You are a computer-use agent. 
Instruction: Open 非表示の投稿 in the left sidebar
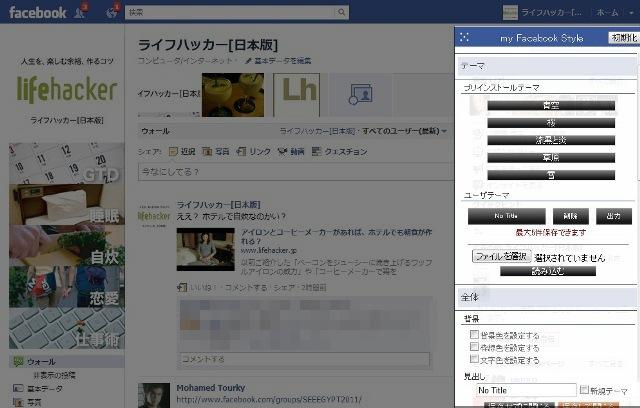click(x=55, y=375)
